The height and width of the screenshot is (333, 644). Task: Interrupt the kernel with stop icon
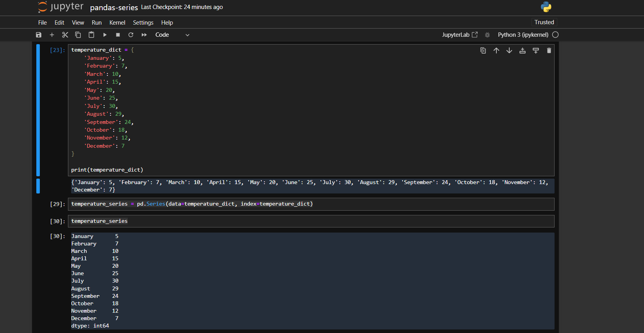click(x=118, y=35)
